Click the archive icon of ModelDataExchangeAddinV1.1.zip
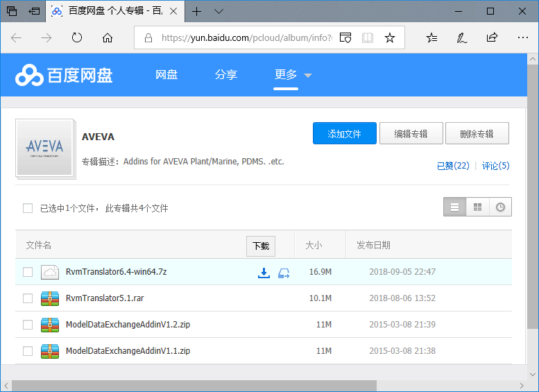The width and height of the screenshot is (539, 392). pos(50,351)
